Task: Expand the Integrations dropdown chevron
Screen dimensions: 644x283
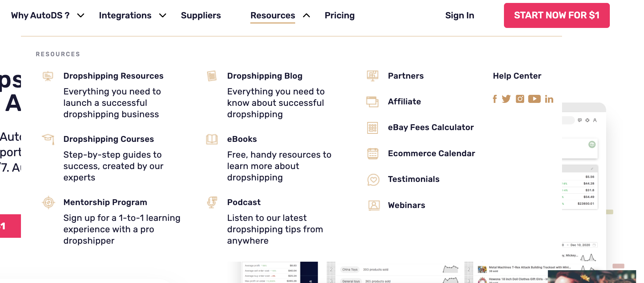Action: [163, 15]
